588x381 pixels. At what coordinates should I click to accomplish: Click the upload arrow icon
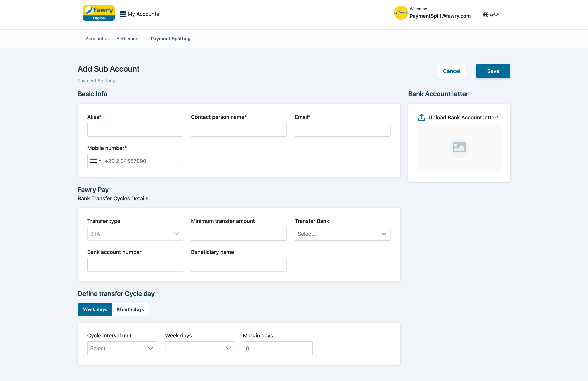pos(421,117)
